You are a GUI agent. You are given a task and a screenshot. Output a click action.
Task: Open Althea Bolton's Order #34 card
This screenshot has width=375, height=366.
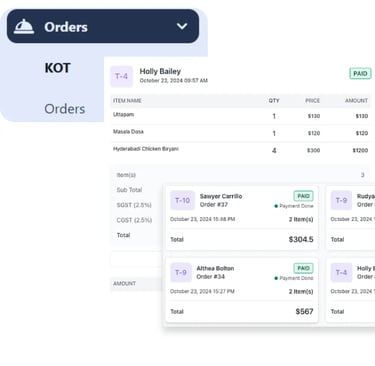[242, 290]
